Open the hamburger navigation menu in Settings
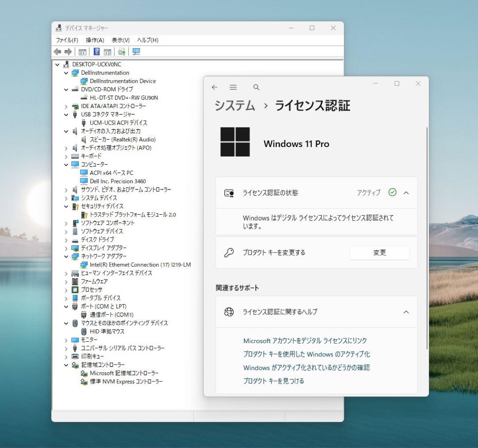Screen dimensions: 478x448 233,87
